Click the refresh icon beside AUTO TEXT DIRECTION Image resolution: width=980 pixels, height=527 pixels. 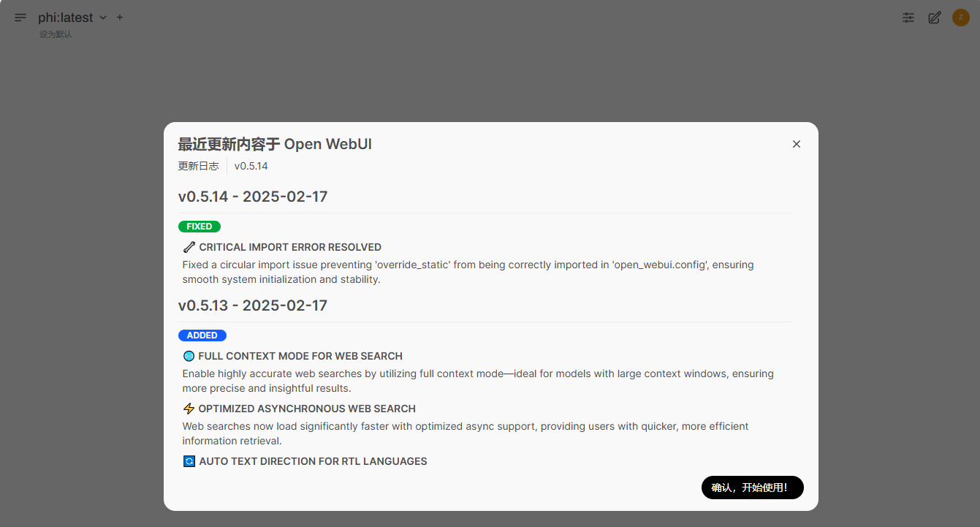click(189, 461)
